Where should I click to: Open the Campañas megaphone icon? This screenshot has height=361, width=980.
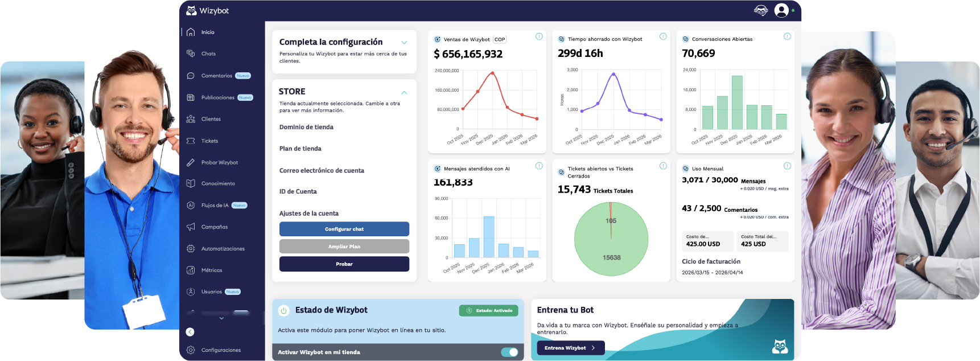[x=191, y=227]
